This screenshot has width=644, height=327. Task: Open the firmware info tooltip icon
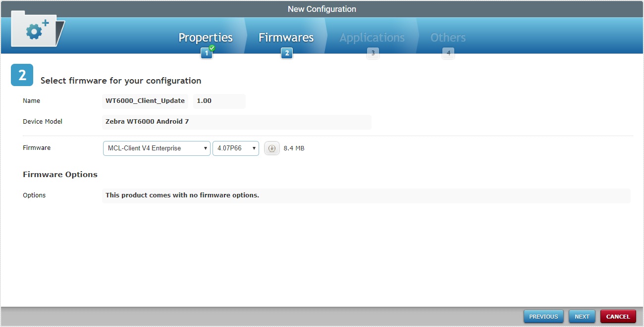[x=271, y=148]
